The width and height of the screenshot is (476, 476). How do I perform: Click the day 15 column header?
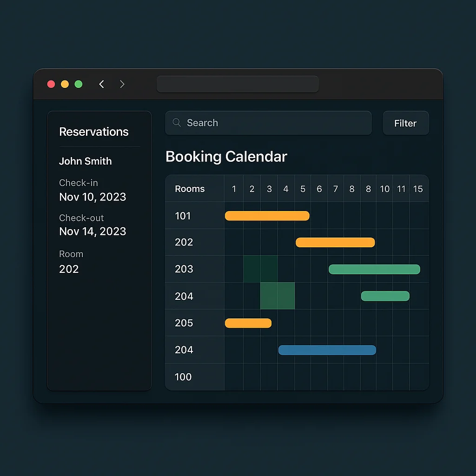click(418, 189)
